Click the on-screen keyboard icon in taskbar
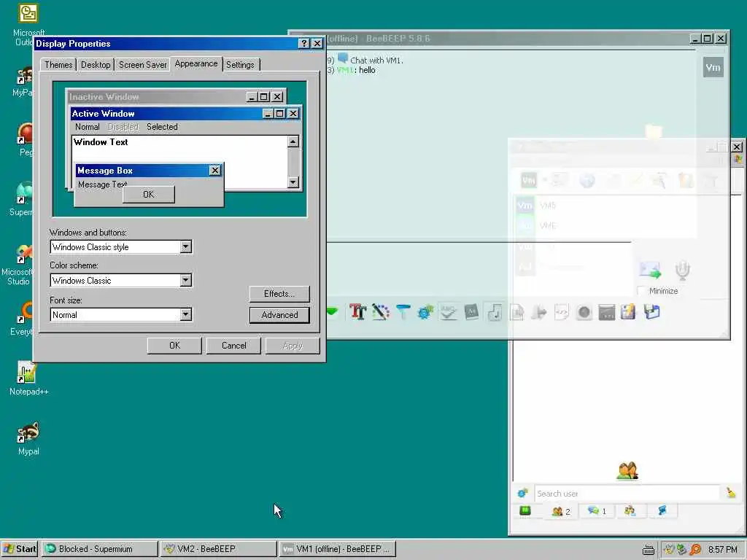747x560 pixels. (648, 550)
